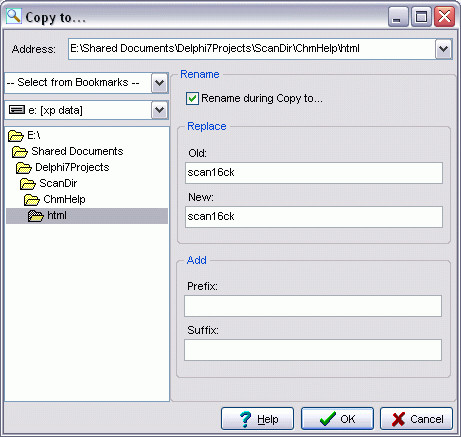This screenshot has height=437, width=461.
Task: Click the blue question mark Help icon
Action: click(x=246, y=419)
